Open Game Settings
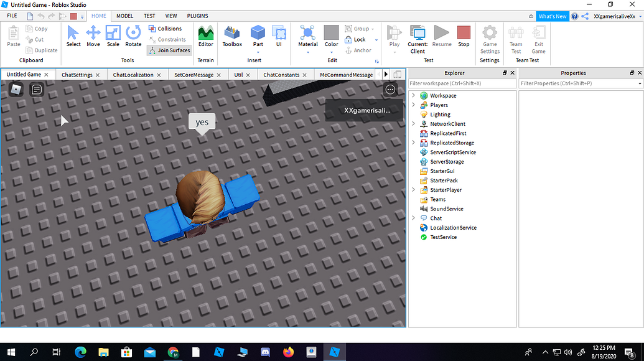Image resolution: width=644 pixels, height=361 pixels. (x=490, y=39)
